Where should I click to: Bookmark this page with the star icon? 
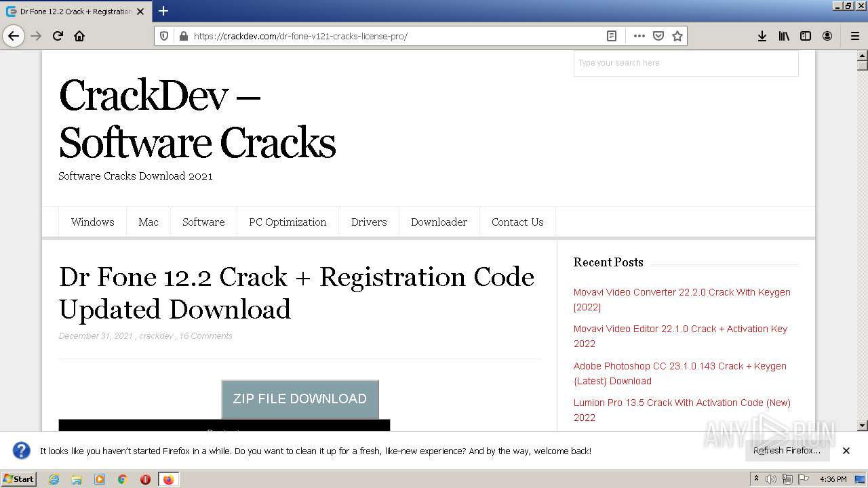tap(677, 36)
